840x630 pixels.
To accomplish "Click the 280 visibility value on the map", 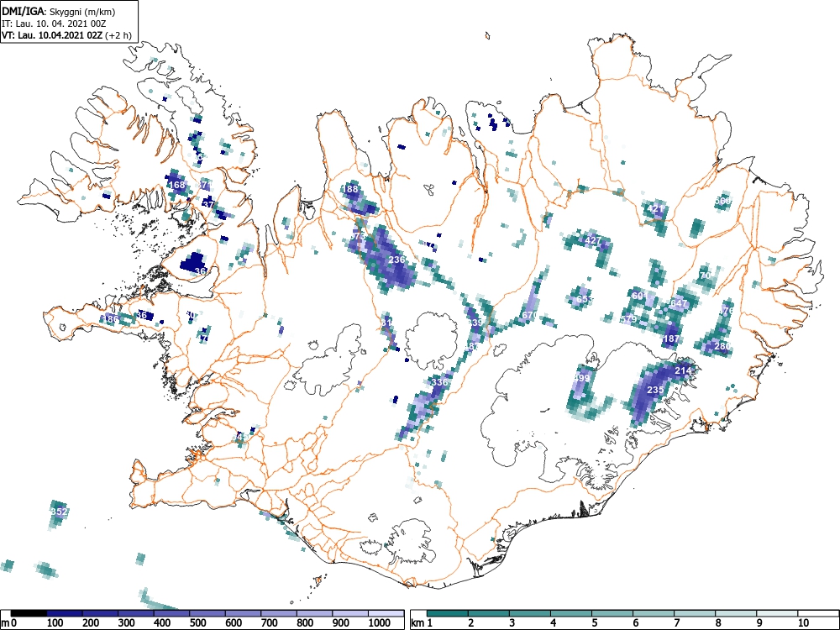I will point(722,346).
